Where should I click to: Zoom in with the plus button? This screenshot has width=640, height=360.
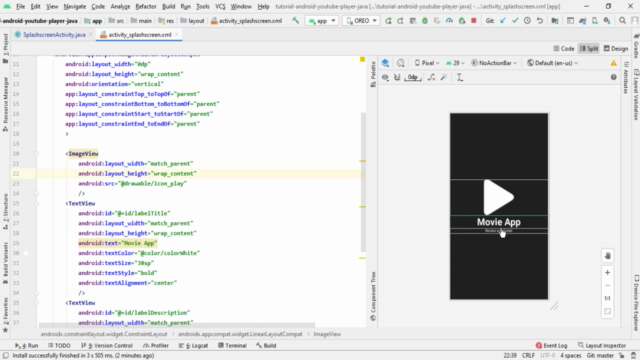[x=607, y=272]
